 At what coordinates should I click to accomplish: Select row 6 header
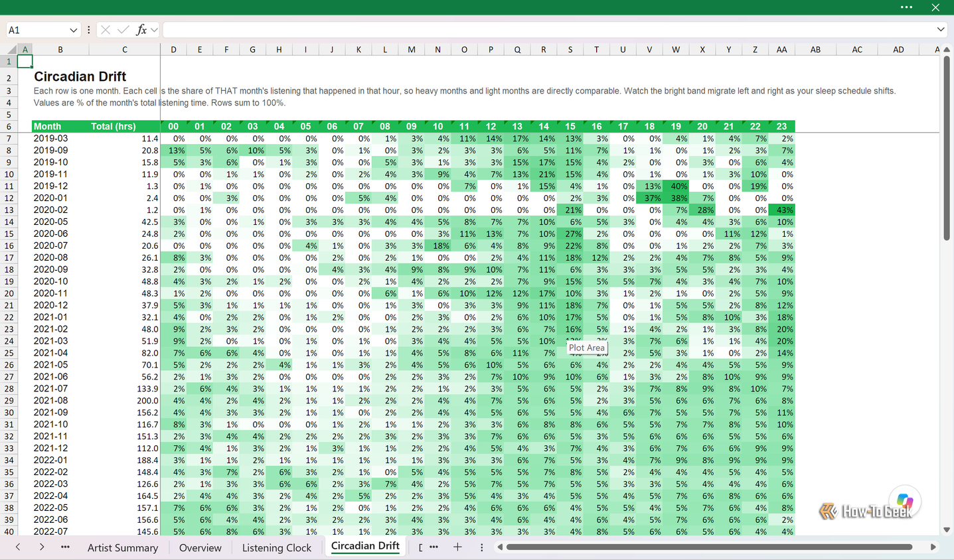click(9, 126)
